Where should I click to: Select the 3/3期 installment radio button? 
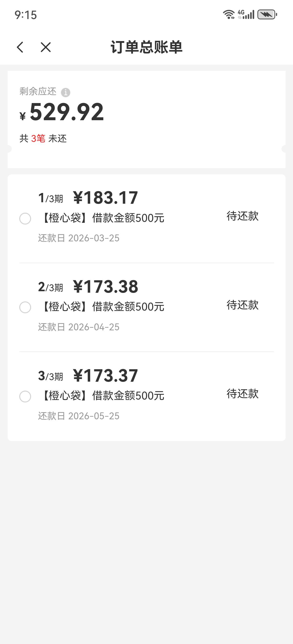tap(25, 396)
